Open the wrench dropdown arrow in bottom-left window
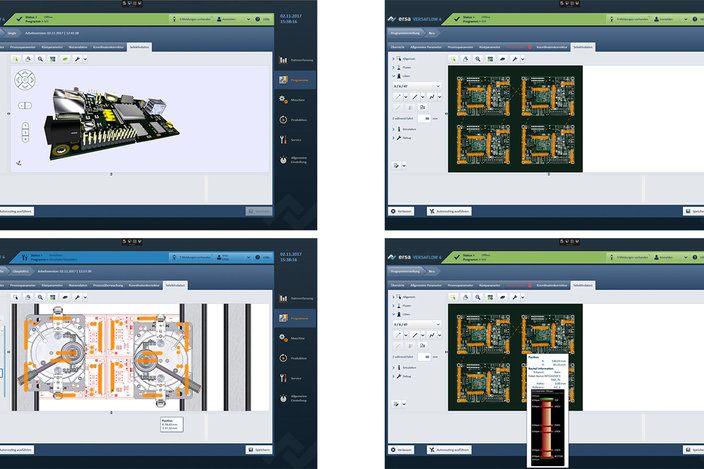Image resolution: width=704 pixels, height=469 pixels. tap(85, 297)
